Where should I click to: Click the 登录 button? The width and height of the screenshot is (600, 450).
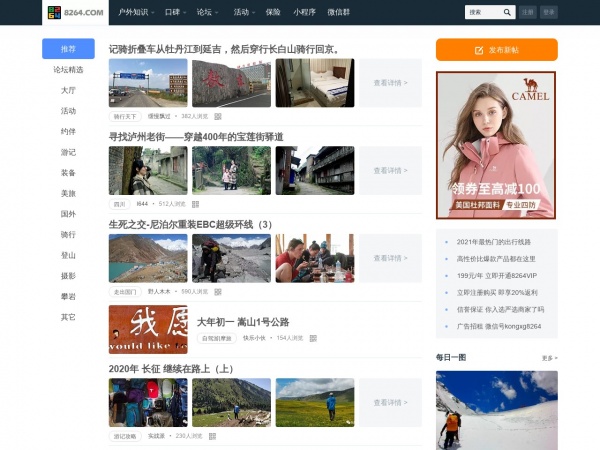[549, 12]
